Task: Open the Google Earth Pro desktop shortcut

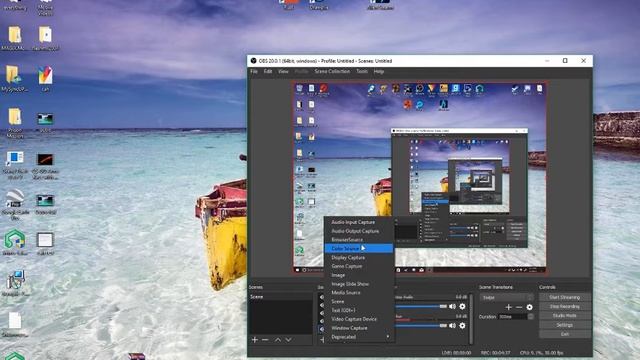Action: pos(16,204)
